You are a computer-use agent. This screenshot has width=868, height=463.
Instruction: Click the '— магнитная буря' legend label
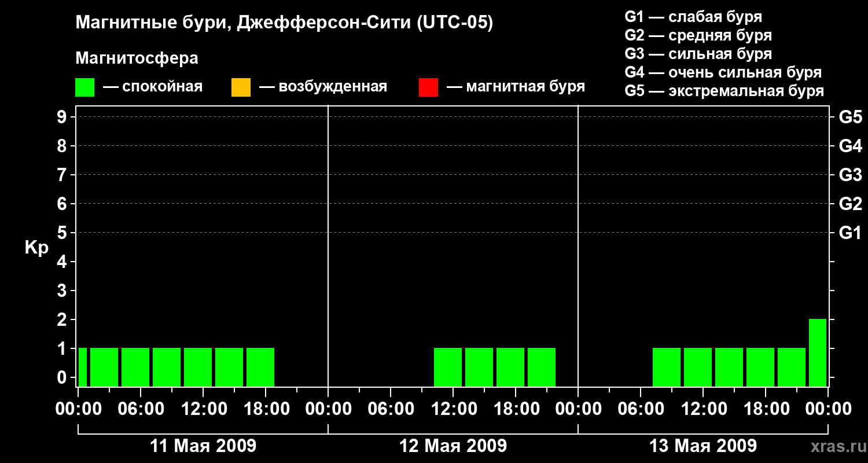[x=516, y=87]
